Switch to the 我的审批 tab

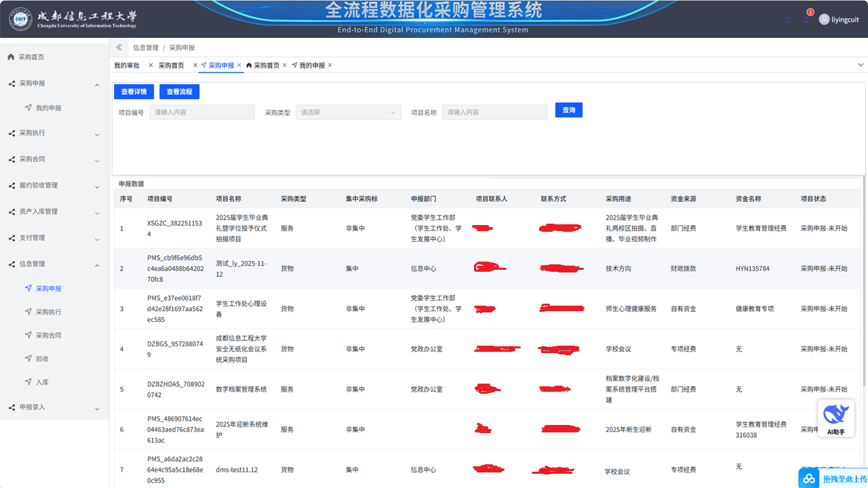(127, 66)
